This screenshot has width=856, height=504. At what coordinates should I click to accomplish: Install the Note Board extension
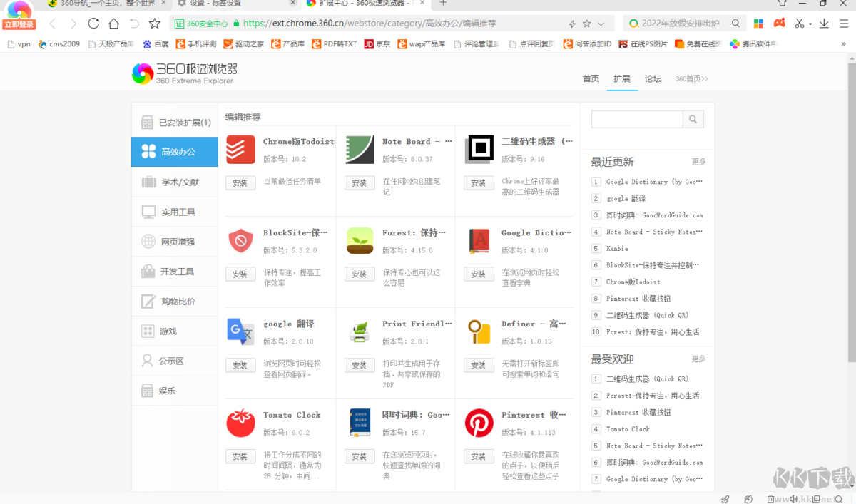(x=360, y=183)
